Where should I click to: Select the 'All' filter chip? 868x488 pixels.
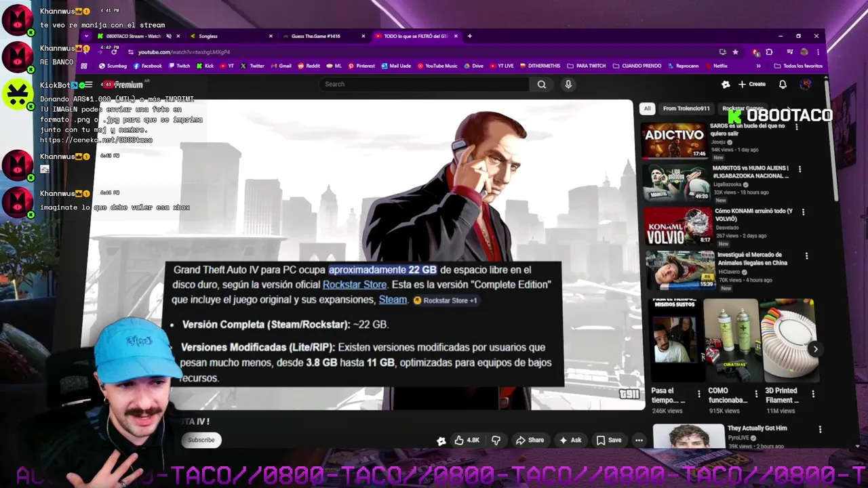point(647,108)
